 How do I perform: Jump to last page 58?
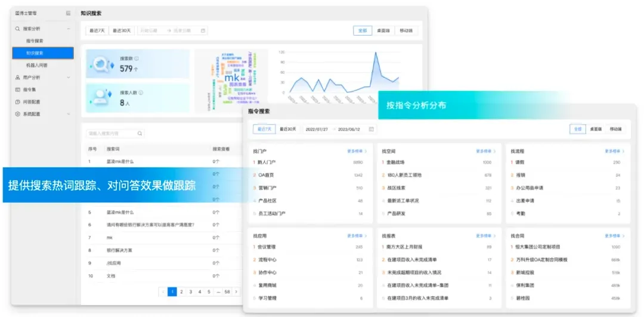[227, 292]
